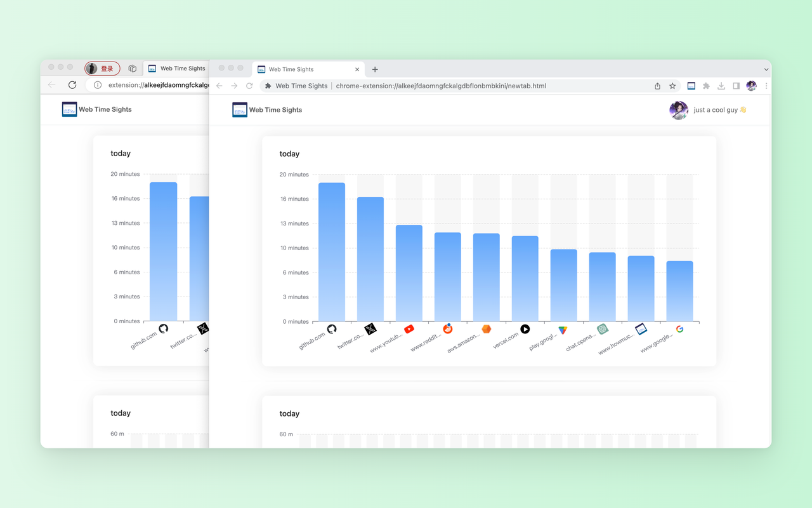Viewport: 812px width, 508px height.
Task: Open the Chrome three-dot menu
Action: coord(766,86)
